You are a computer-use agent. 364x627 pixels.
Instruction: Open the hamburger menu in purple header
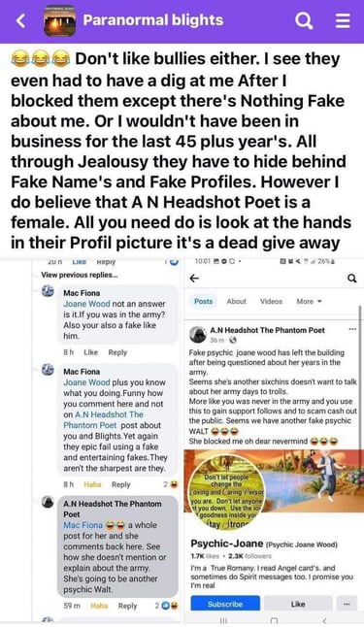click(x=343, y=20)
